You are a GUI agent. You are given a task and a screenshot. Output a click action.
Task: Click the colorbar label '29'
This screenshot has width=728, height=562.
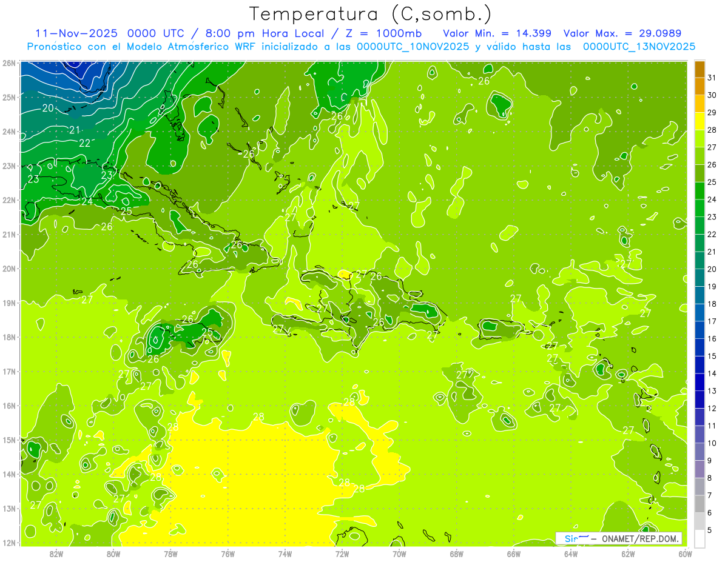point(712,113)
